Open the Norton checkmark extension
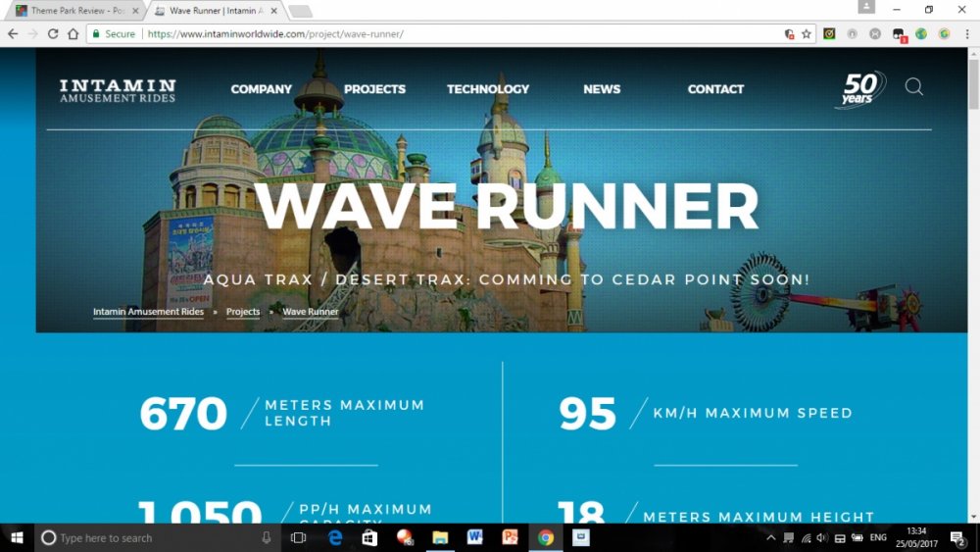980x552 pixels. pos(829,33)
